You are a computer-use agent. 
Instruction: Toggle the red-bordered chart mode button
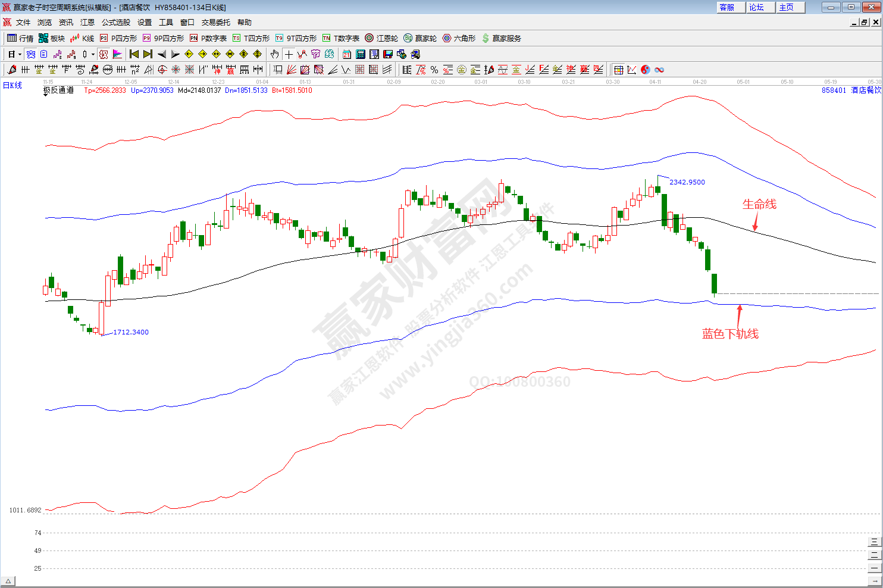pyautogui.click(x=104, y=54)
